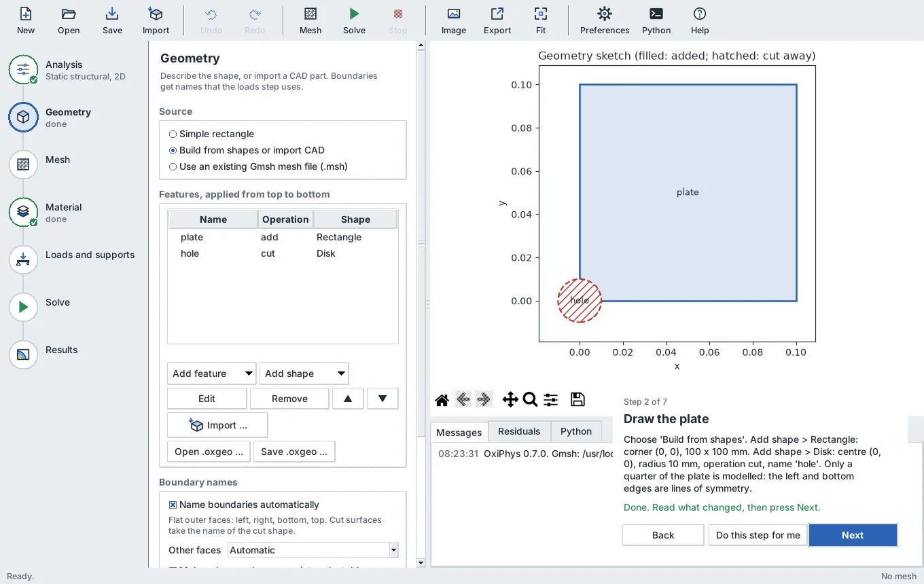Select Build from shapes or import CAD
Viewport: 924px width, 584px height.
click(x=247, y=150)
